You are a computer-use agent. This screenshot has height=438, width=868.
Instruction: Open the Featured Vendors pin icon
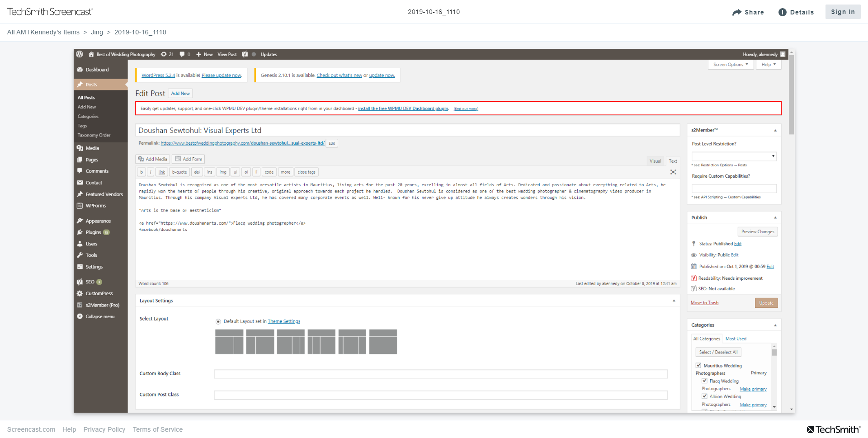coord(80,194)
